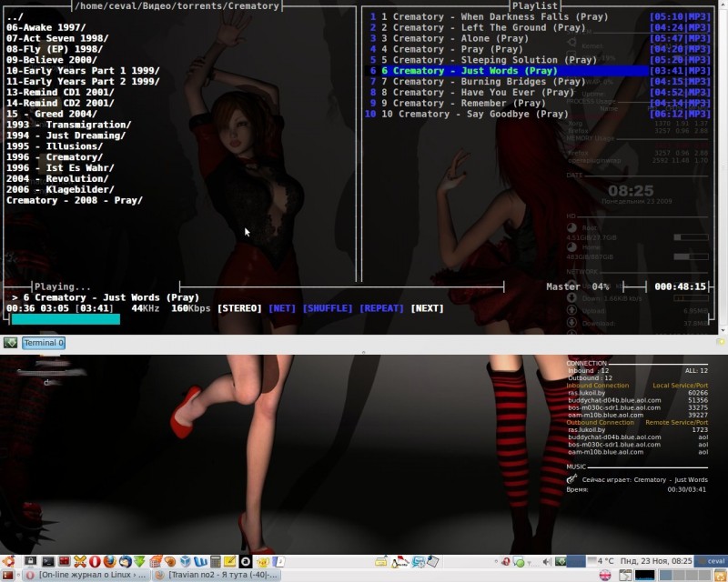The image size is (728, 582).
Task: Click the lock screen icon in panel
Action: point(31,562)
